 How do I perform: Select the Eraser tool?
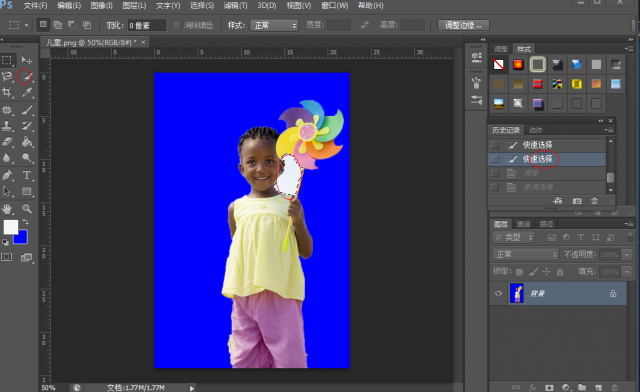click(7, 142)
